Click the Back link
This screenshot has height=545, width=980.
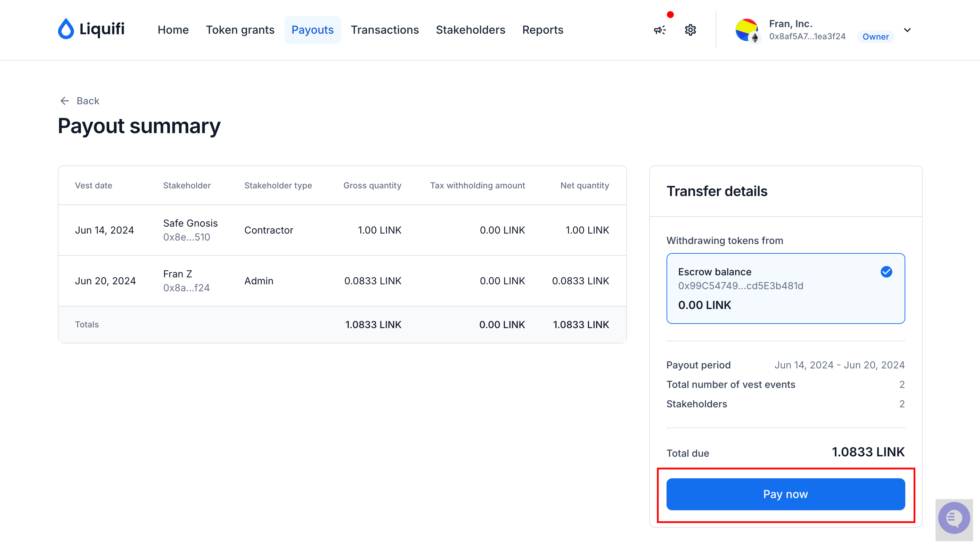pos(88,101)
